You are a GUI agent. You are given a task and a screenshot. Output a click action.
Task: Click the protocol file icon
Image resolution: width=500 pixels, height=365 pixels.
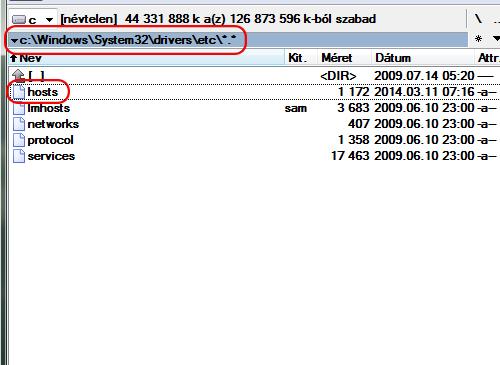click(x=19, y=140)
